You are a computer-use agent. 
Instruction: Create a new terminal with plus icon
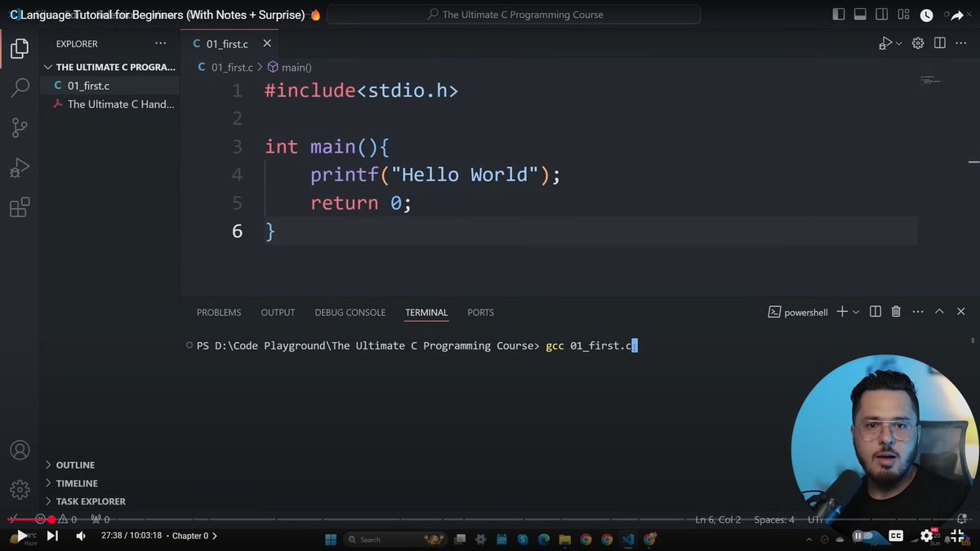(x=842, y=312)
